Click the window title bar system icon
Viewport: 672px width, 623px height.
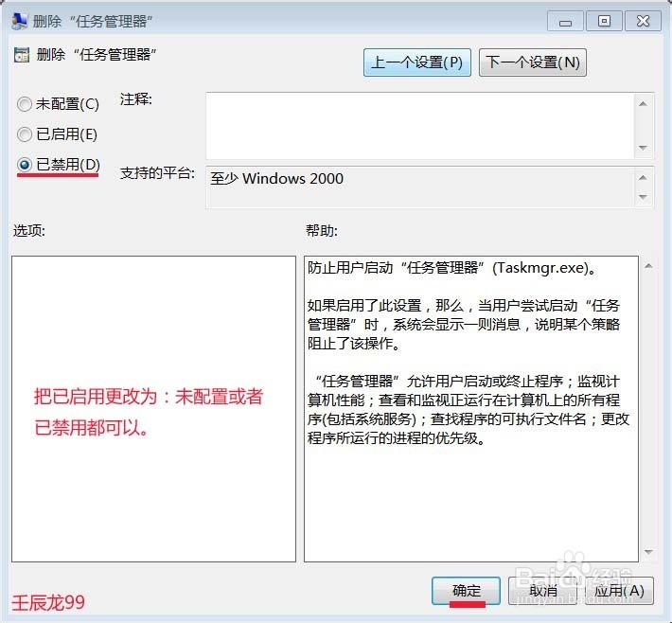(19, 21)
